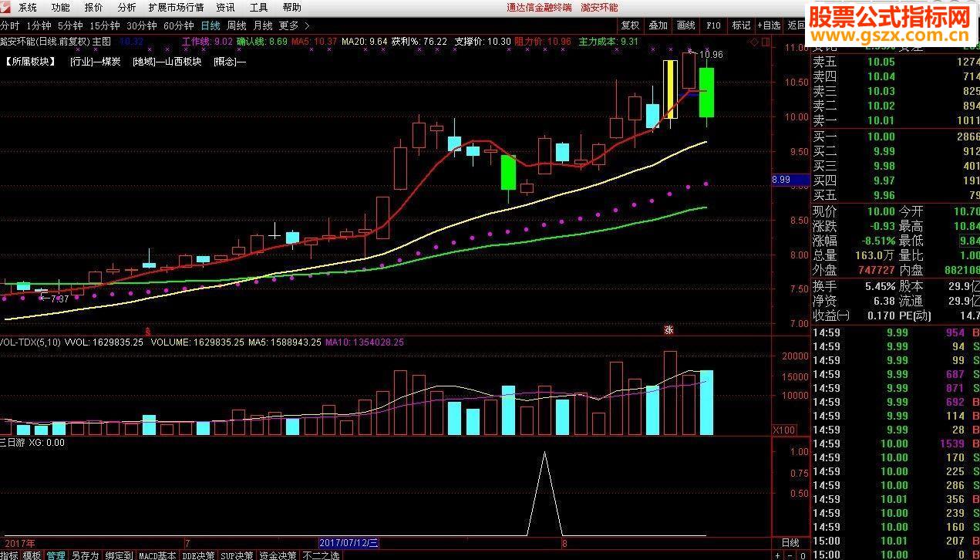Viewport: 980px width, 560px height.
Task: Select the 资金决策 indicator tab
Action: click(x=278, y=555)
